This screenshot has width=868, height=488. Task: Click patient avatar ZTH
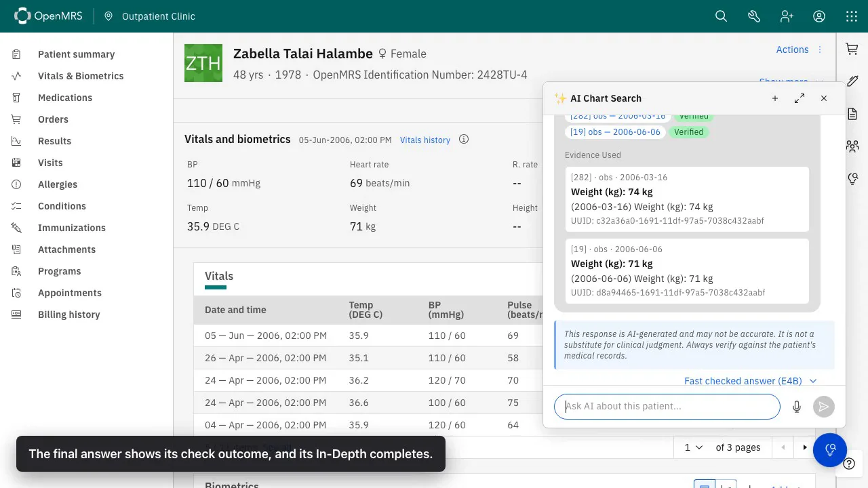tap(203, 63)
